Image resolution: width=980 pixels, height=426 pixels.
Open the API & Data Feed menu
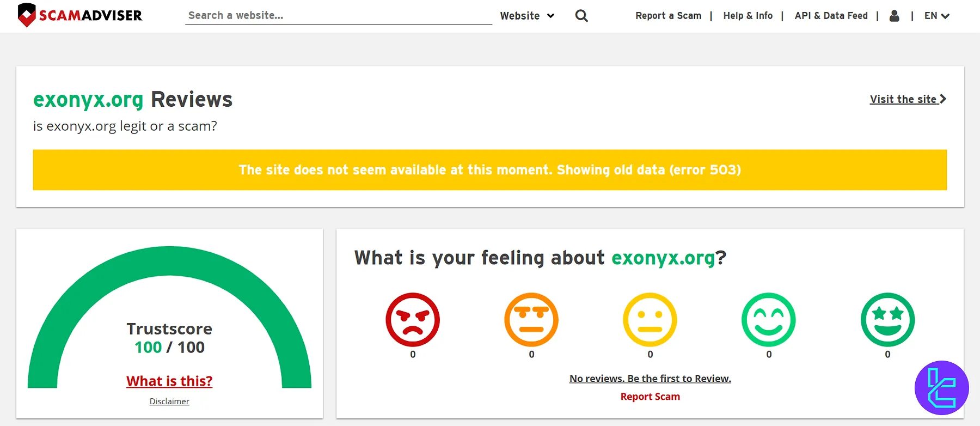[x=831, y=16]
